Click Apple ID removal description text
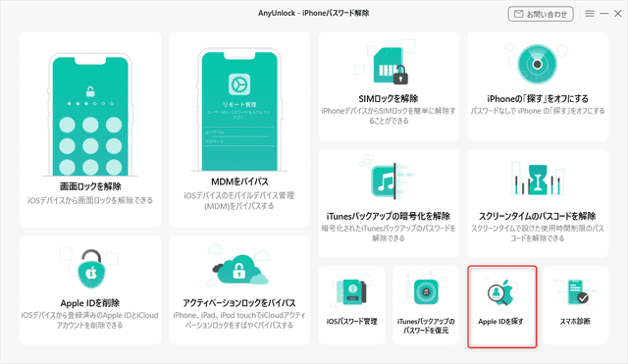Viewport: 628px width, 364px height. point(90,320)
